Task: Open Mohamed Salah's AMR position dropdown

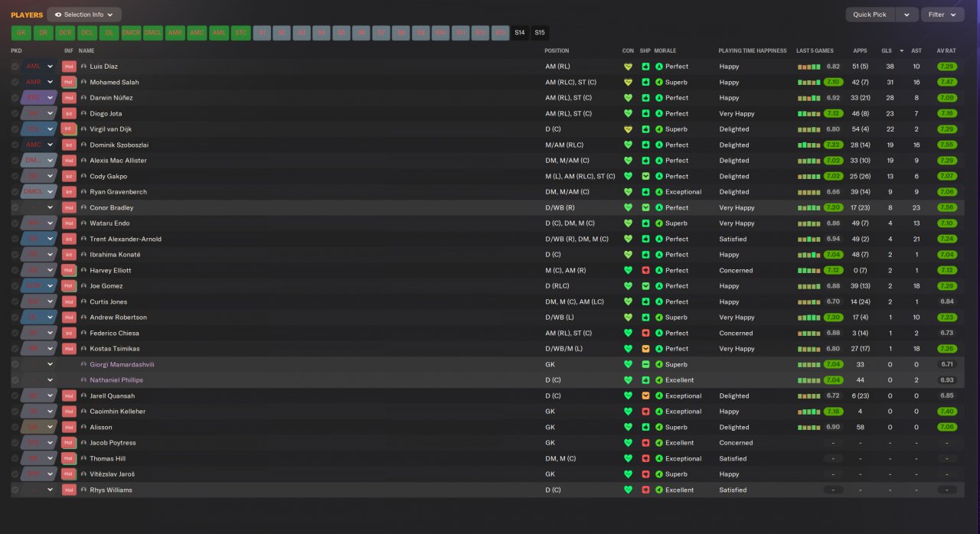Action: (x=40, y=82)
